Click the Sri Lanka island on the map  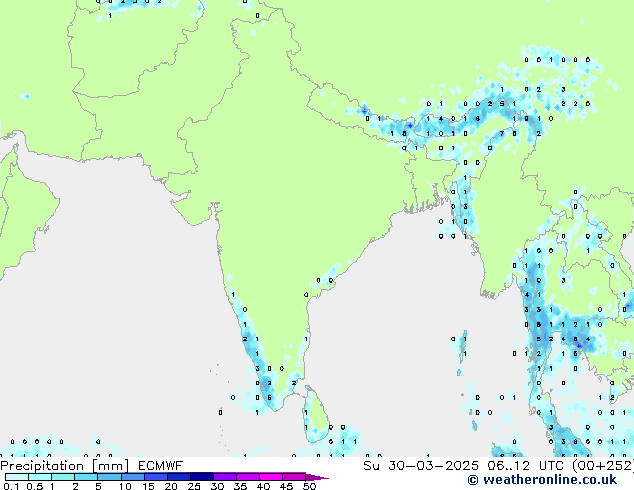click(315, 414)
